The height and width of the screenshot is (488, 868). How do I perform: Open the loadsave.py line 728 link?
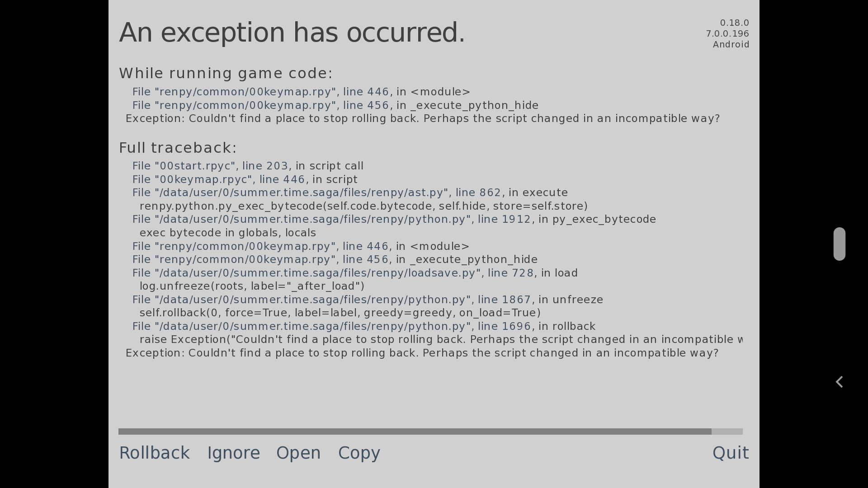click(x=333, y=273)
